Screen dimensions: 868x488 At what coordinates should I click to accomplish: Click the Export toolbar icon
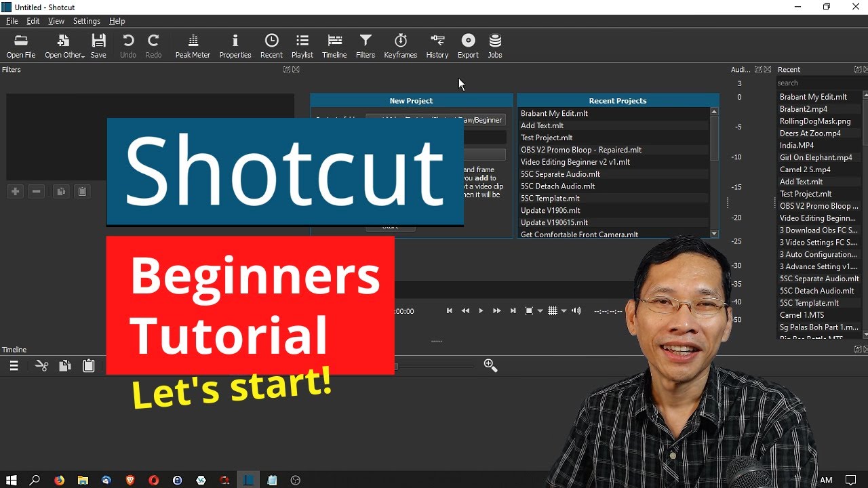[468, 46]
